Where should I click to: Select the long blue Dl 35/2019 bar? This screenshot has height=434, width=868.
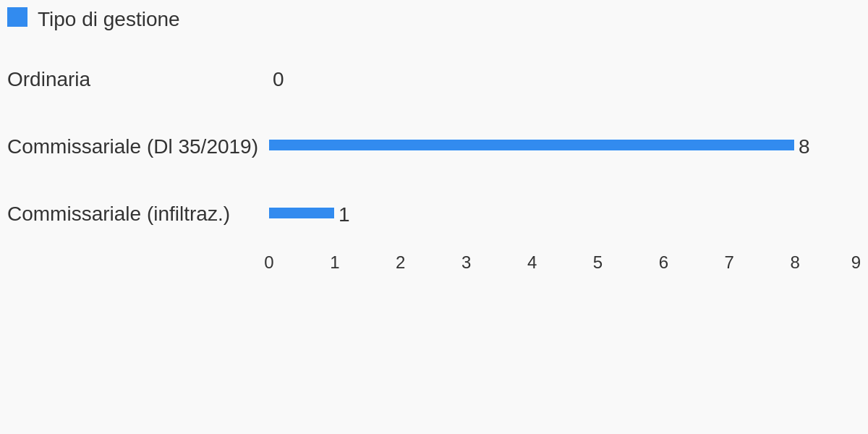click(532, 145)
